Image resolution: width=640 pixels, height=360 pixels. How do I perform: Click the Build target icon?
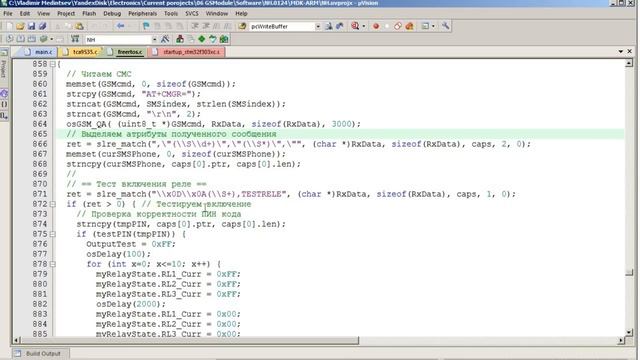click(x=20, y=39)
